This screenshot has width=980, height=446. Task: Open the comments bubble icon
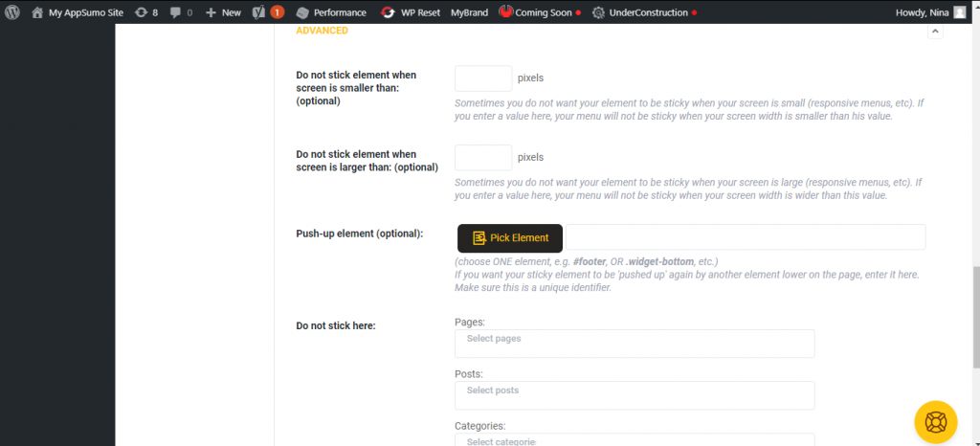point(176,12)
